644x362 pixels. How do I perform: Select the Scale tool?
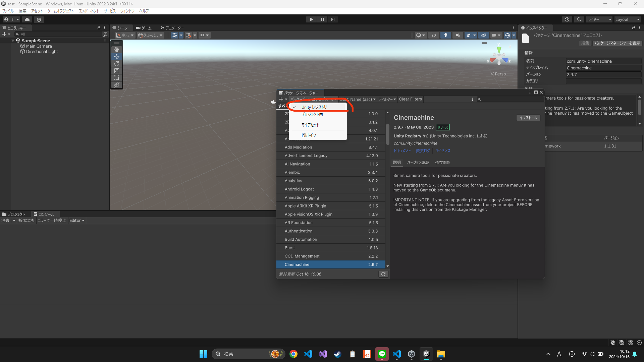click(x=117, y=71)
